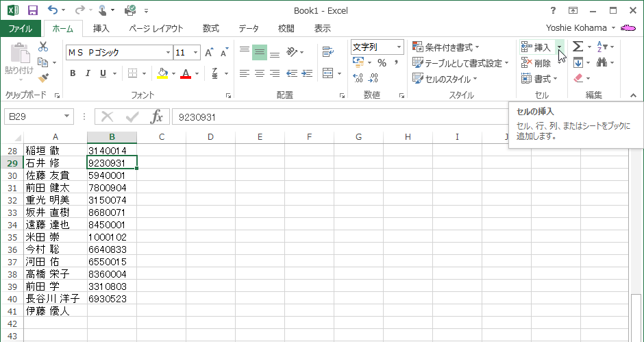Toggle middle vertical alignment
Viewport: 644px width, 342px height.
pyautogui.click(x=260, y=52)
